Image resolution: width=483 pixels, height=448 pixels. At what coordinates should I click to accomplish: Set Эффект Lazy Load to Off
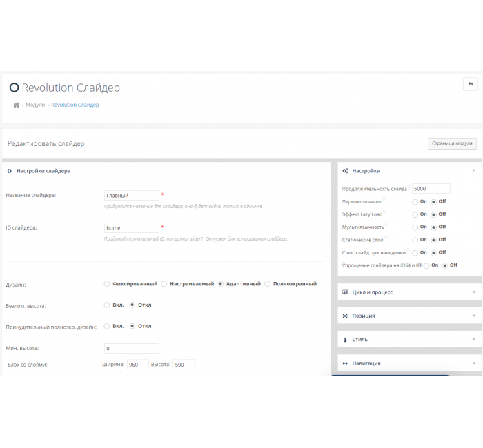click(434, 214)
